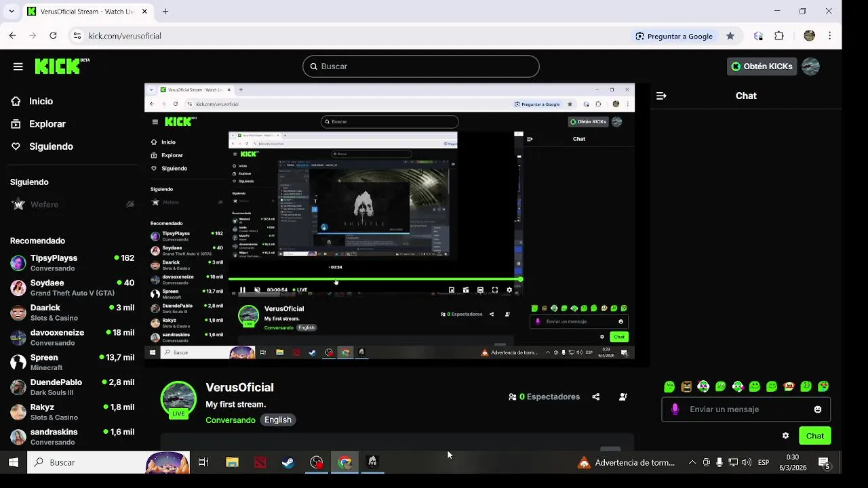Reload the kick.com page
The image size is (868, 488).
[x=53, y=36]
